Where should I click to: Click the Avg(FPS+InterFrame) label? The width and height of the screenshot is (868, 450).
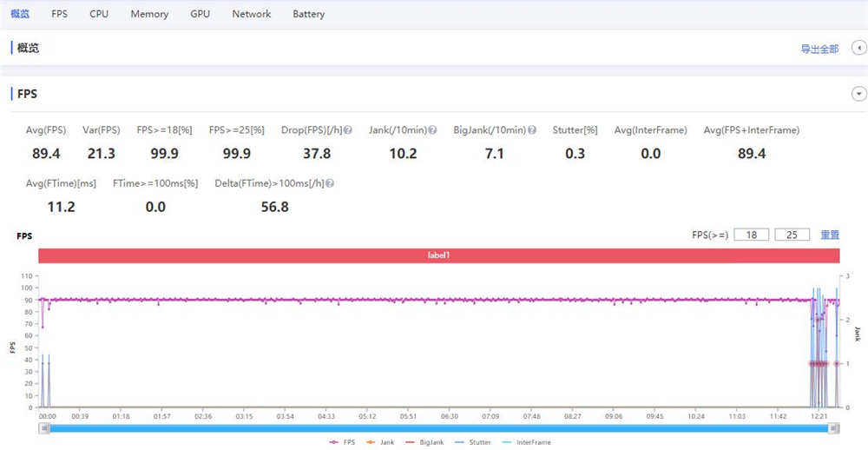(752, 131)
